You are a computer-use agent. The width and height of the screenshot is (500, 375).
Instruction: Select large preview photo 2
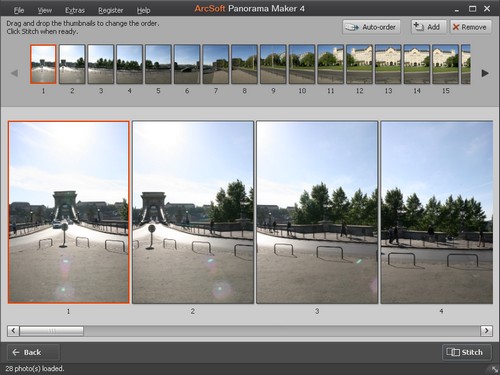[x=193, y=212]
